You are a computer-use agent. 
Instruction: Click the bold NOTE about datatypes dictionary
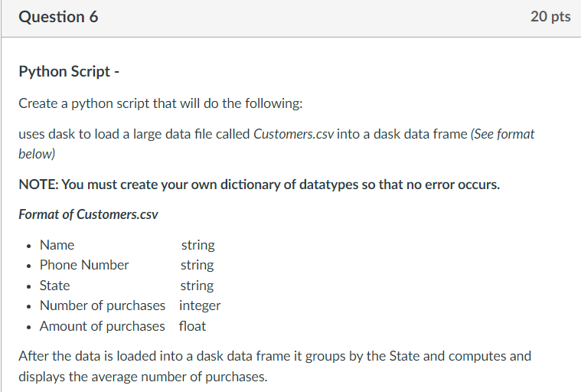[x=259, y=185]
